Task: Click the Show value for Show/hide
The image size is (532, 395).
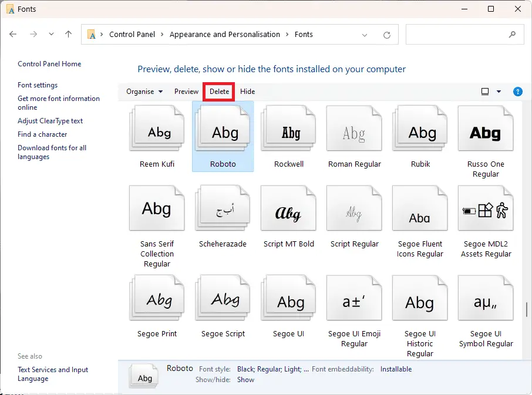Action: [x=245, y=380]
